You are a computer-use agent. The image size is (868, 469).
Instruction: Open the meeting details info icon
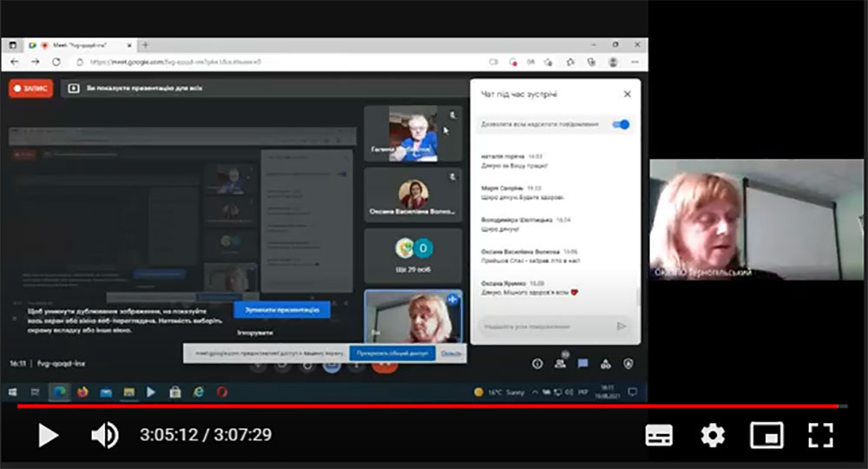click(537, 364)
